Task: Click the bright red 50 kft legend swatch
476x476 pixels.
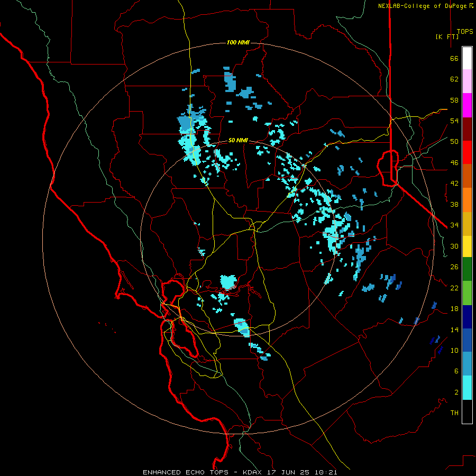Action: [467, 152]
